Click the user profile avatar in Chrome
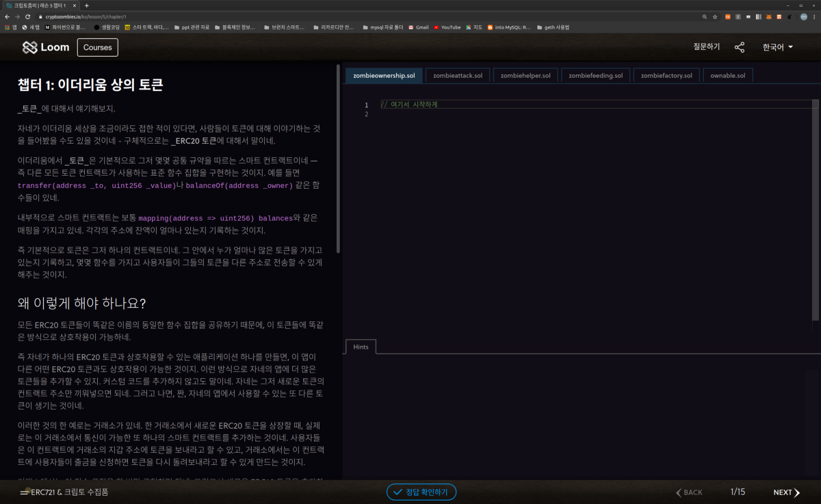 pyautogui.click(x=804, y=16)
